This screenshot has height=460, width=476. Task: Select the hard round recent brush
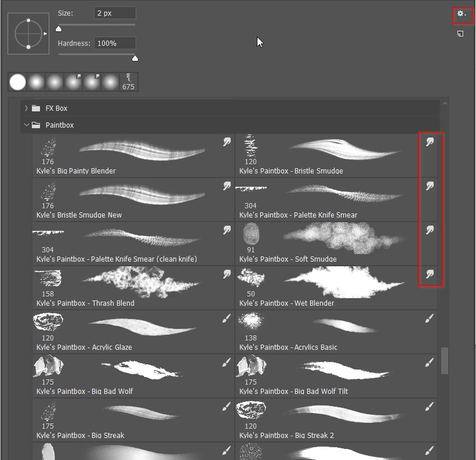pyautogui.click(x=17, y=82)
